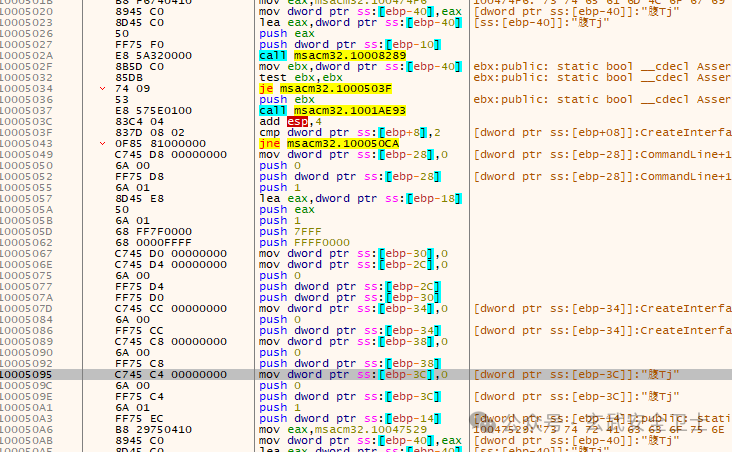Select the bytes B8 29750410

point(153,430)
